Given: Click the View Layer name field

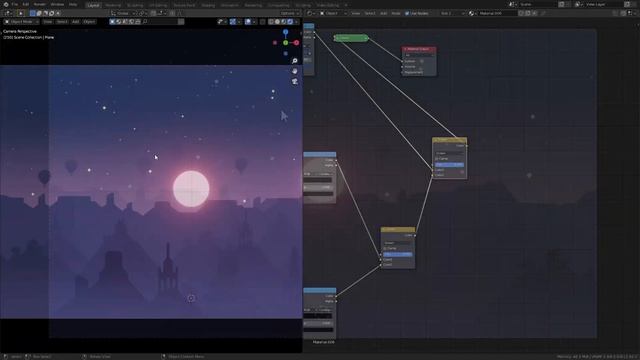Looking at the screenshot, I should pos(603,4).
